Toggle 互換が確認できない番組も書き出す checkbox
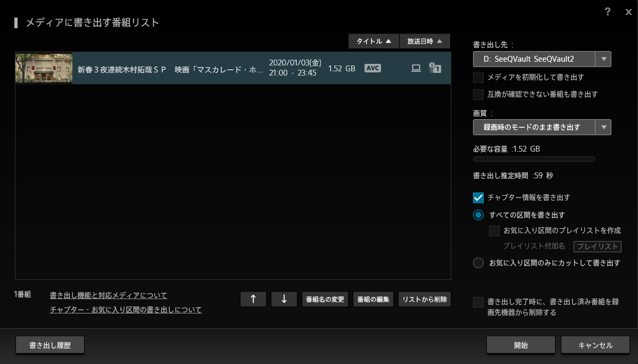638x364 pixels. click(478, 95)
